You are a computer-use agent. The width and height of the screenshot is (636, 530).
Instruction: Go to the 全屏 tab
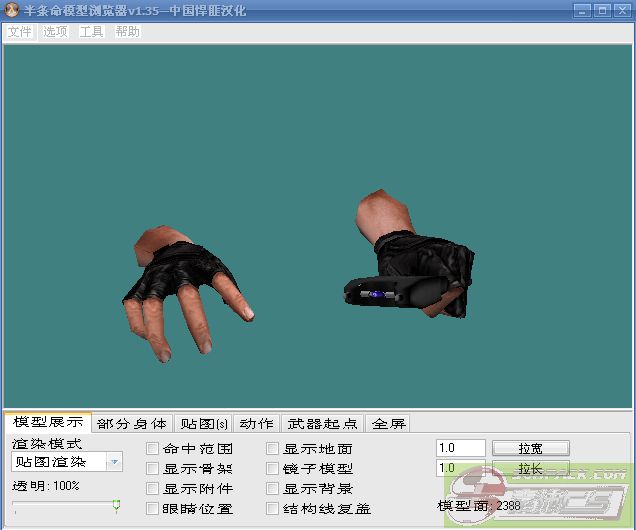[389, 424]
